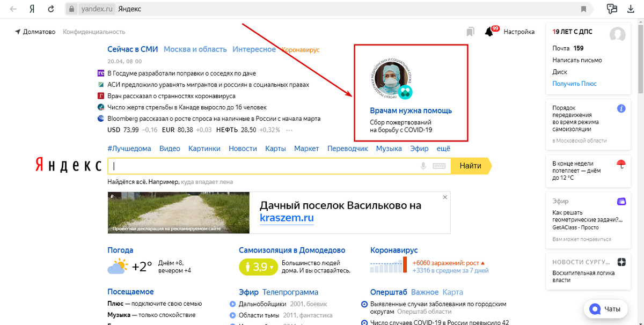Open the browser feedback/chat toolbar icon

pyautogui.click(x=612, y=9)
